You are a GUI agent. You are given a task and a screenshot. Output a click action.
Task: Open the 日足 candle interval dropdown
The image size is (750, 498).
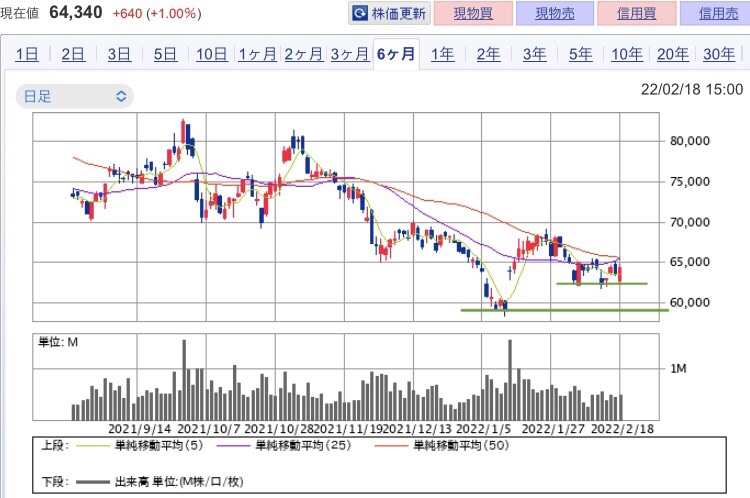click(75, 96)
